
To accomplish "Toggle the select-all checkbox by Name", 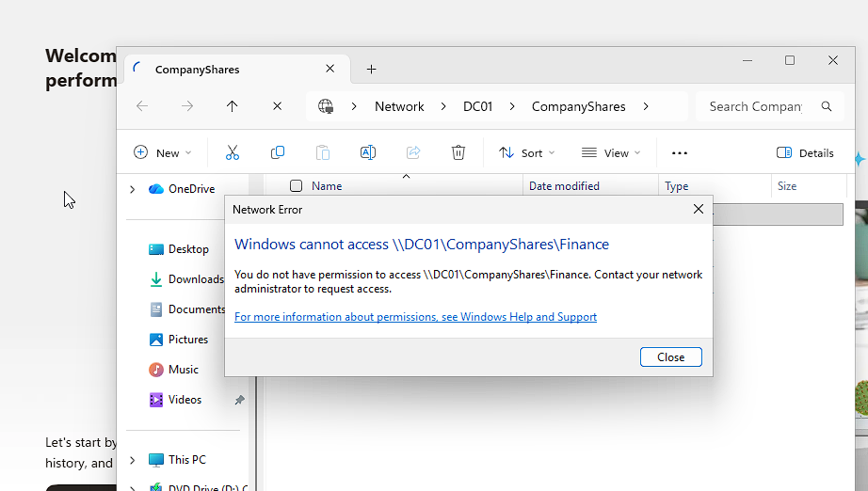I will point(297,186).
